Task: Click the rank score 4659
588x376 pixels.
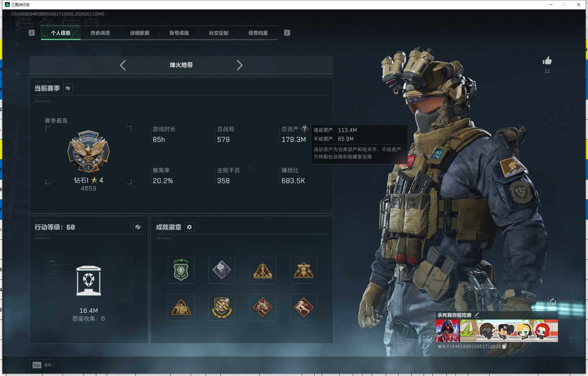Action: click(88, 188)
